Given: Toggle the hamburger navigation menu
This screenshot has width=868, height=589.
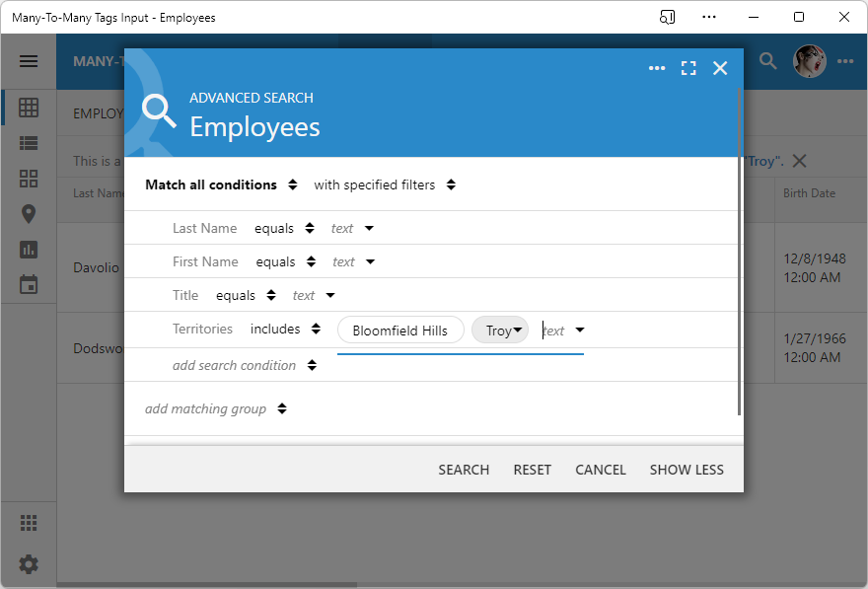Looking at the screenshot, I should [29, 60].
